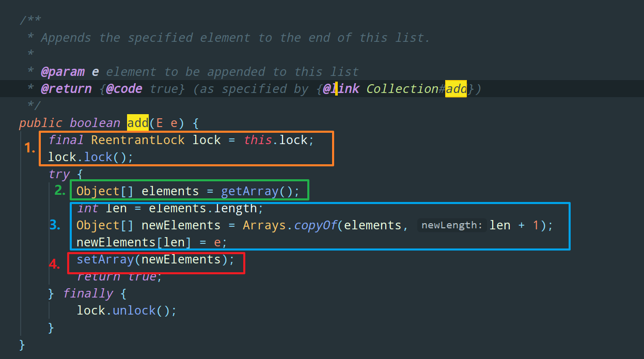Screen dimensions: 644x359
Task: Click the ReentrantLock type name
Action: [x=138, y=140]
